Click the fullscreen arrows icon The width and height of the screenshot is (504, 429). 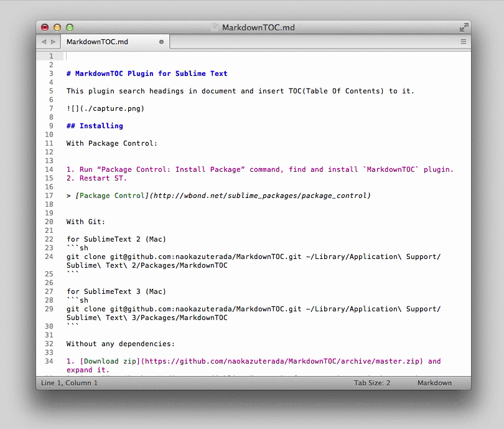pyautogui.click(x=464, y=27)
